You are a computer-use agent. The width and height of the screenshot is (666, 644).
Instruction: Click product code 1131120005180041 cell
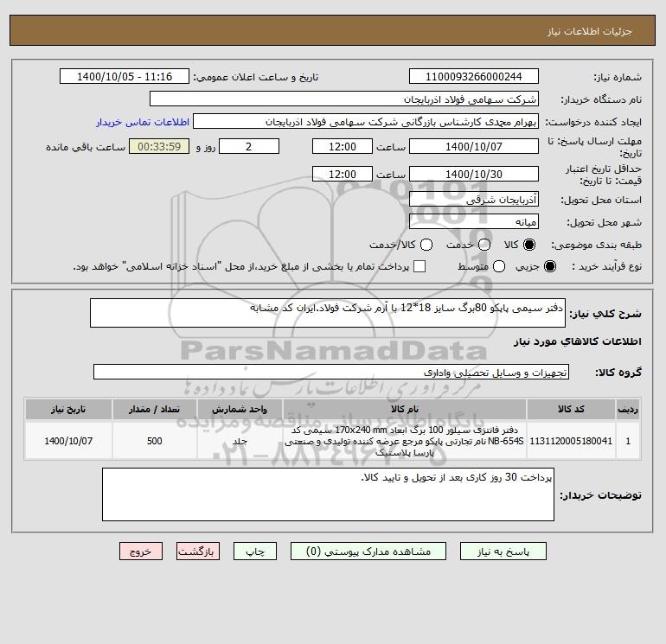pyautogui.click(x=571, y=441)
